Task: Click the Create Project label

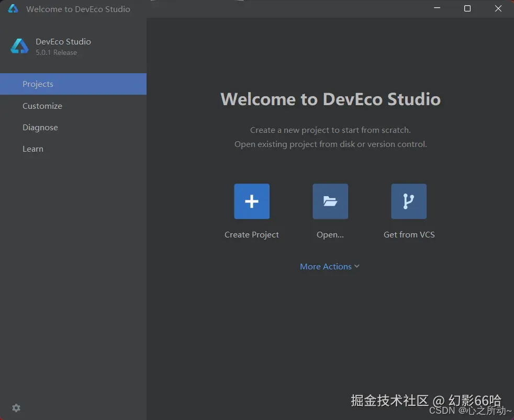Action: pyautogui.click(x=251, y=234)
